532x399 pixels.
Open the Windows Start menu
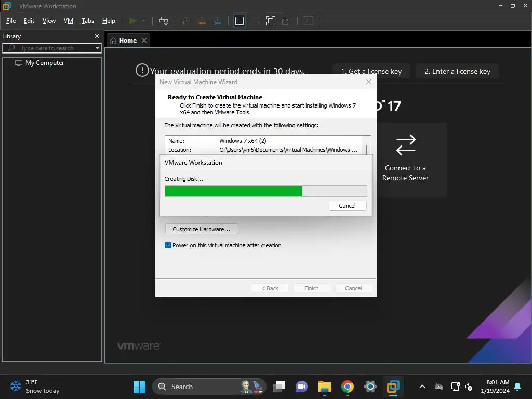click(139, 387)
